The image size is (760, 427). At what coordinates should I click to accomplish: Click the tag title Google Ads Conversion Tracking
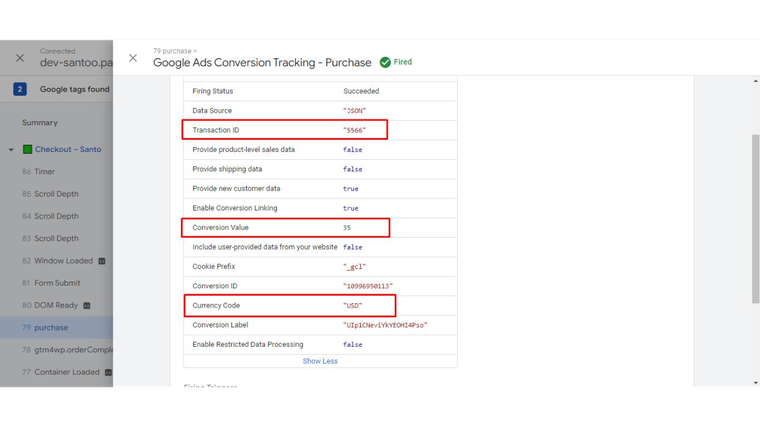[x=262, y=63]
